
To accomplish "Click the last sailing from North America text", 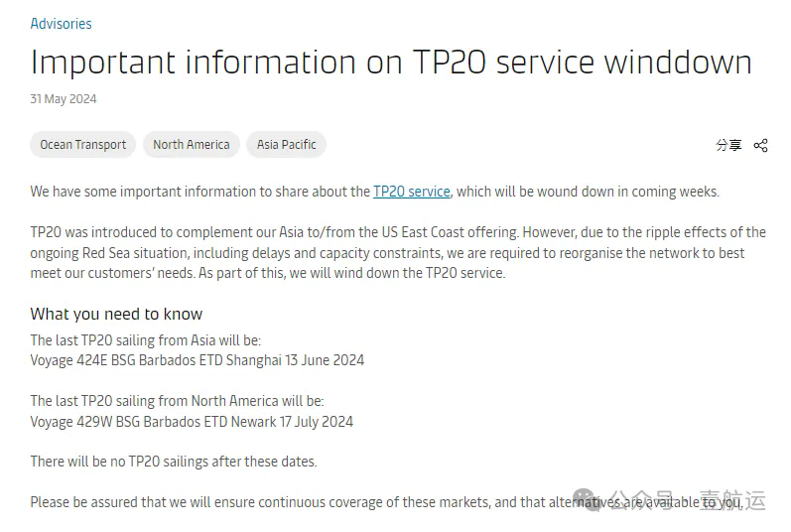I will (177, 401).
